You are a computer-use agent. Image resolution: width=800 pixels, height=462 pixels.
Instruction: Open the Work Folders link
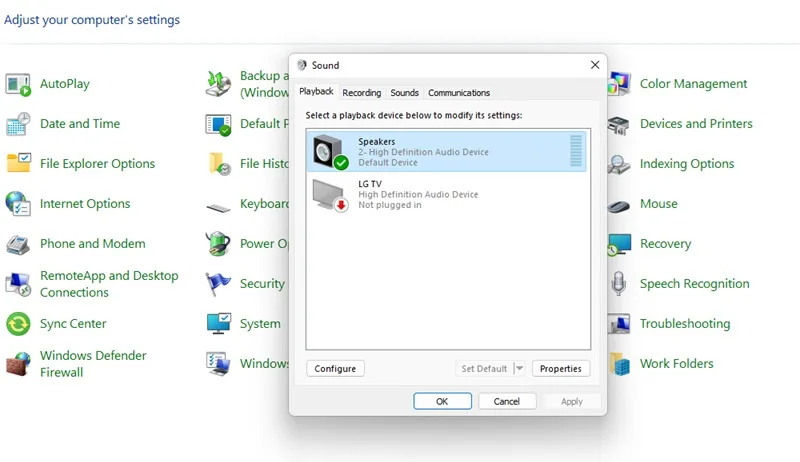point(677,364)
